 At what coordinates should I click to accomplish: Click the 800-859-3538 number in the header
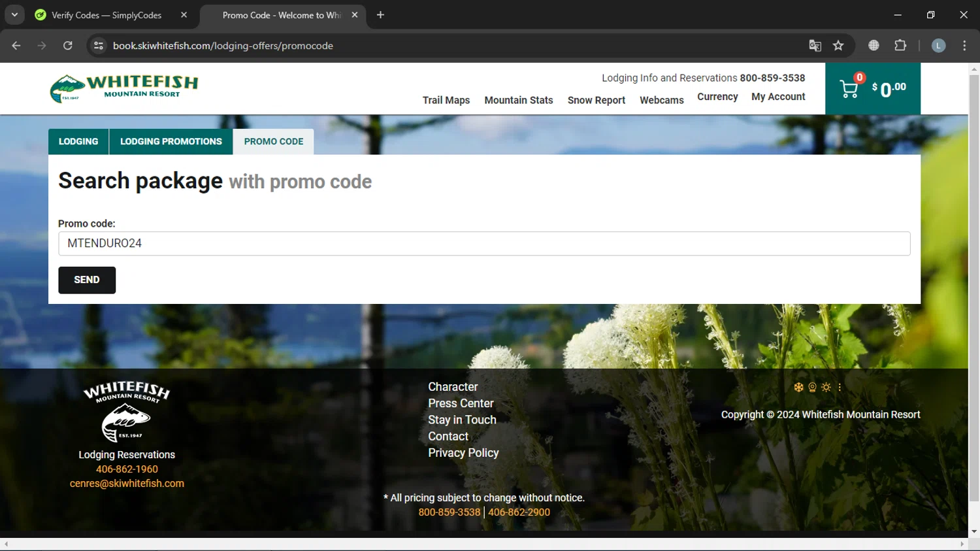point(772,78)
